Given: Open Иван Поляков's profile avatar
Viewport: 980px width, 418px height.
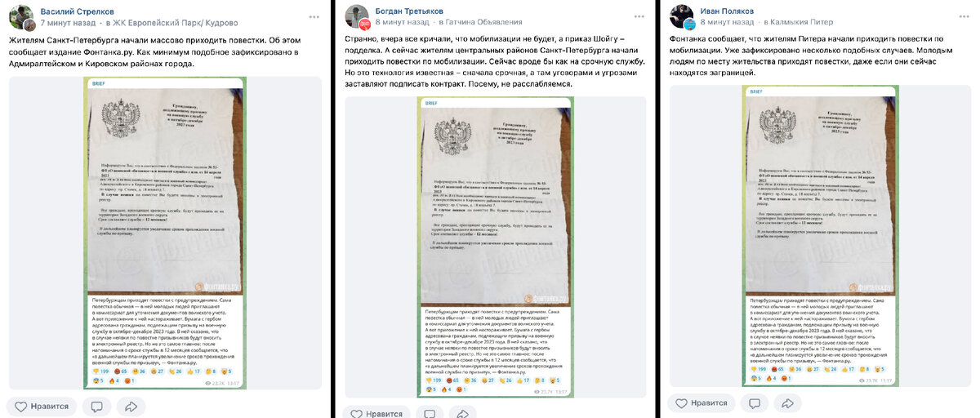Looking at the screenshot, I should click(x=683, y=16).
